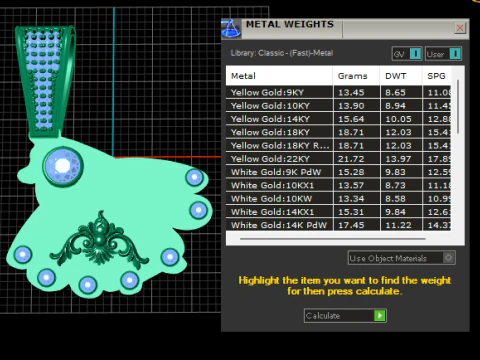Select the Yellow Gold:18KY row
Image resolution: width=480 pixels, height=360 pixels.
pos(338,132)
